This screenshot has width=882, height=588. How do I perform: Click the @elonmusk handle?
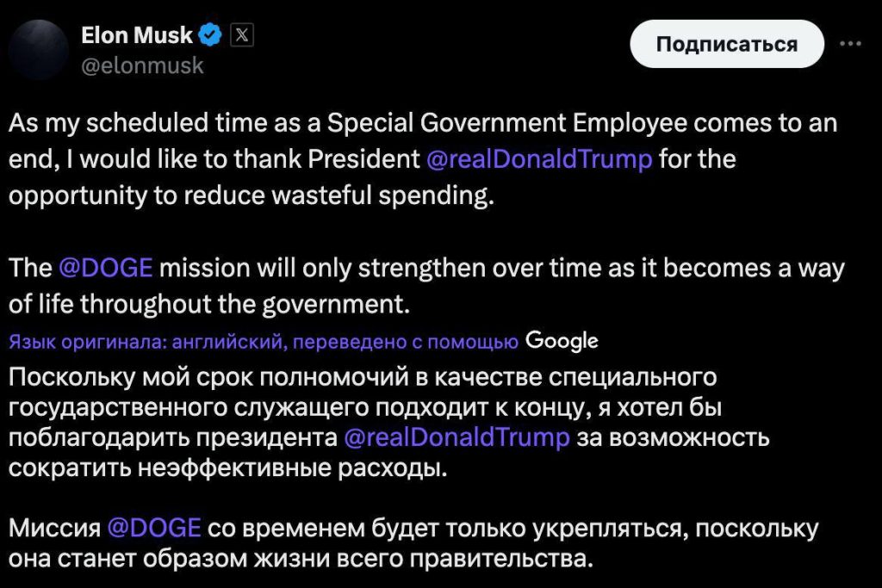coord(142,65)
